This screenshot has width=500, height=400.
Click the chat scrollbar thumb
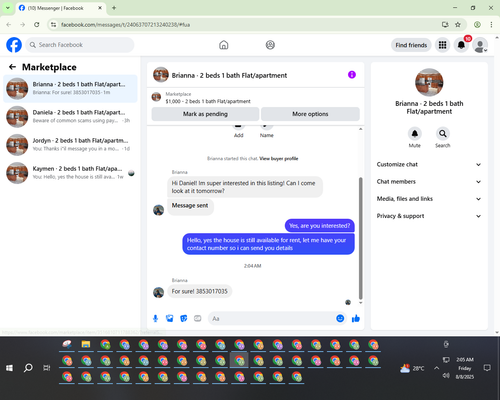pos(360,238)
